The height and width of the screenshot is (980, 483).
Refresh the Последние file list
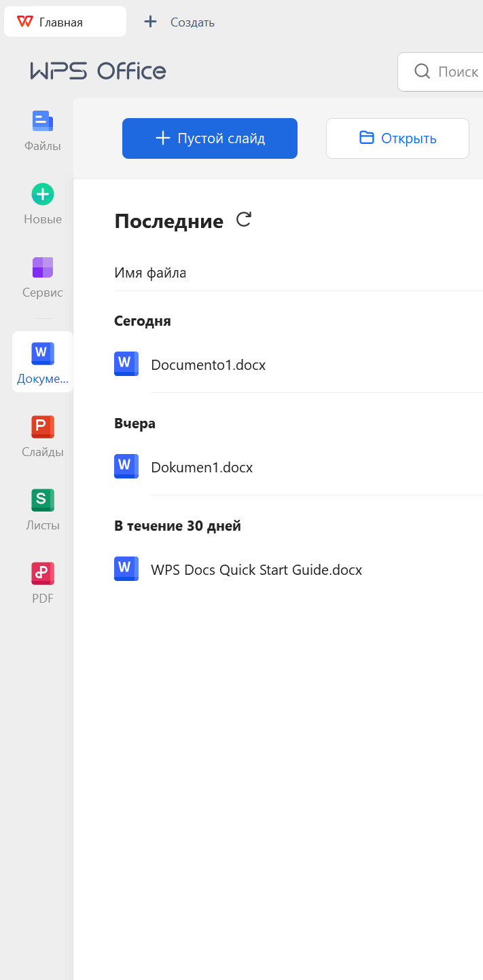point(243,220)
